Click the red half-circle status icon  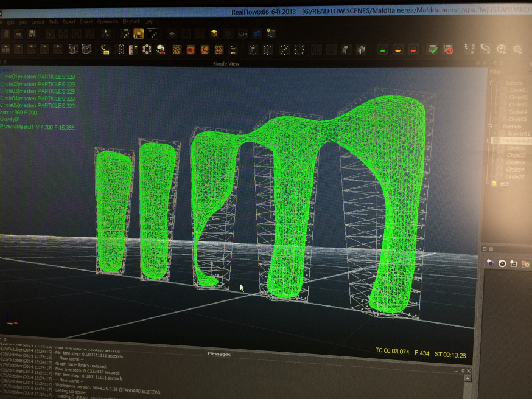point(413,49)
